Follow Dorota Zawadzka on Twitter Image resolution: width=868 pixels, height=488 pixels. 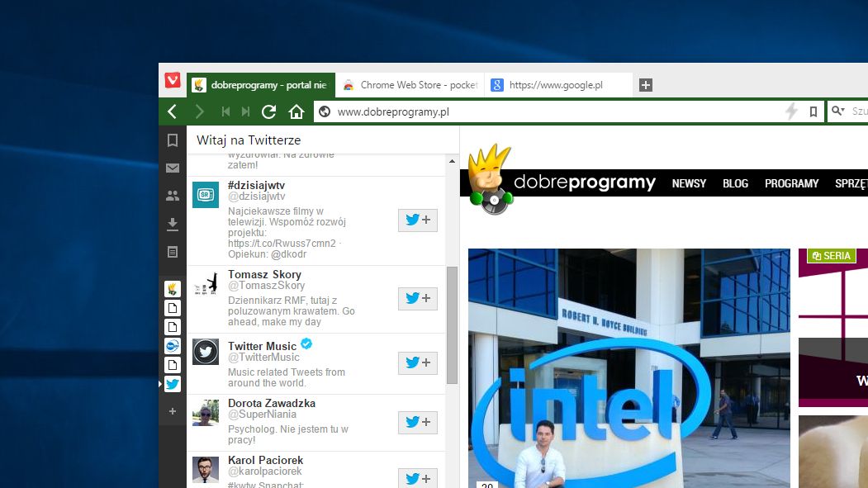(418, 423)
